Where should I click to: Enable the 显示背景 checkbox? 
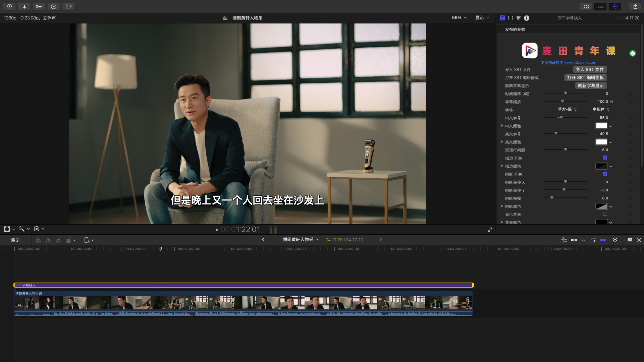point(605,214)
